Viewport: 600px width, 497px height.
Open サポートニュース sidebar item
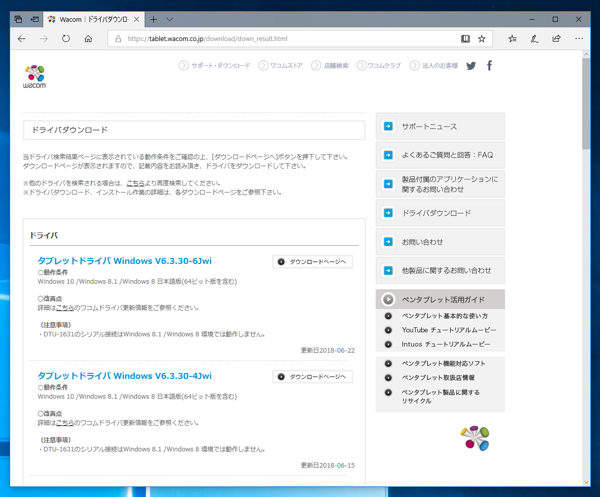point(440,126)
